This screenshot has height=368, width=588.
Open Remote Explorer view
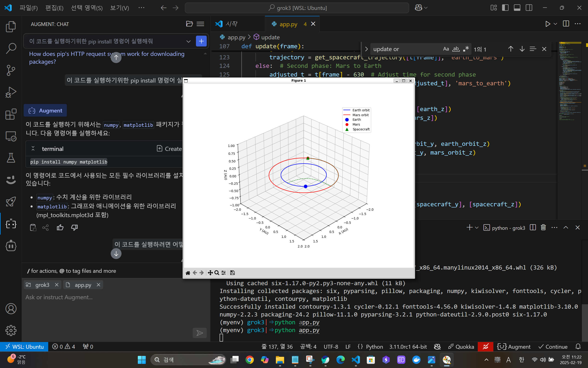[x=11, y=136]
